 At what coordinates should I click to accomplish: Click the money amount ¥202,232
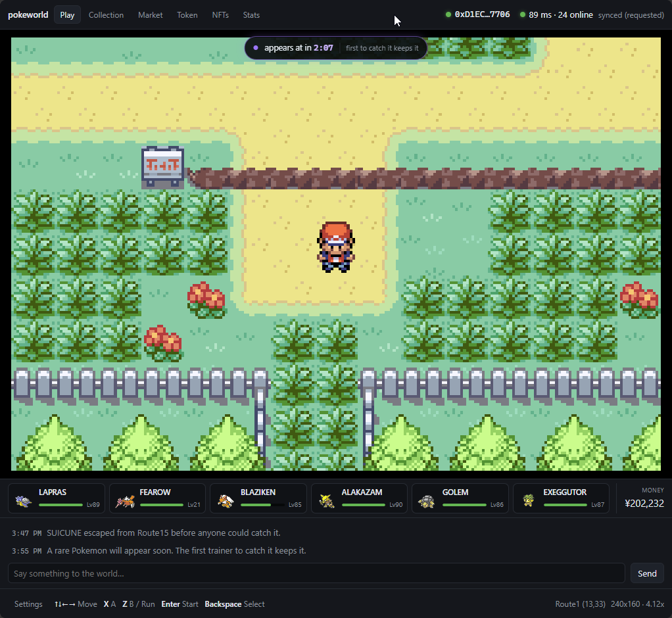pos(644,504)
